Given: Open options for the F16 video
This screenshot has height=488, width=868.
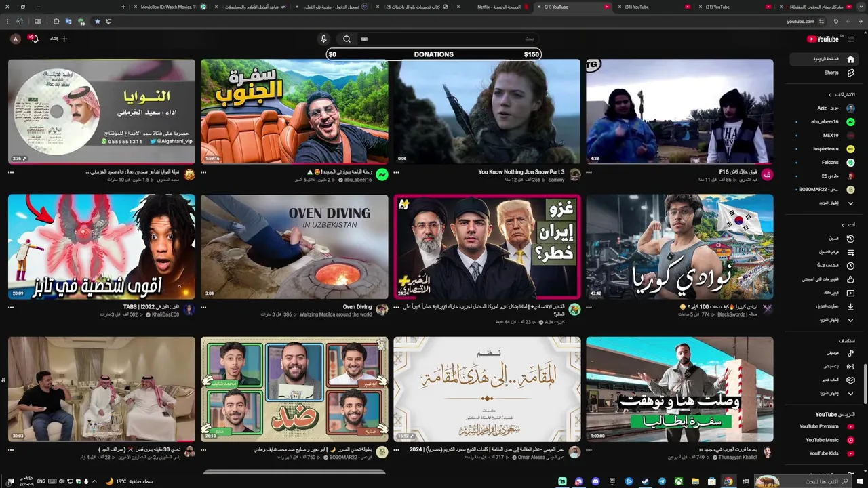Looking at the screenshot, I should coord(589,172).
